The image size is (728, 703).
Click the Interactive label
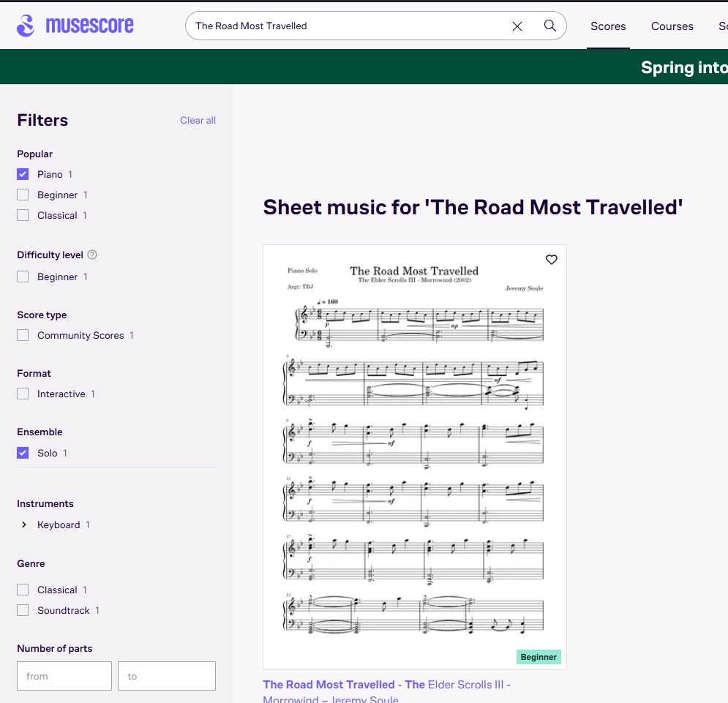tap(61, 394)
